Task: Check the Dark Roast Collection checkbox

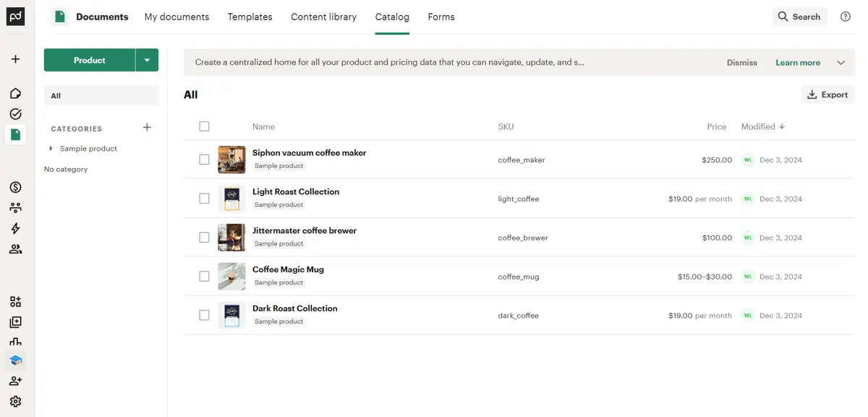Action: [204, 316]
